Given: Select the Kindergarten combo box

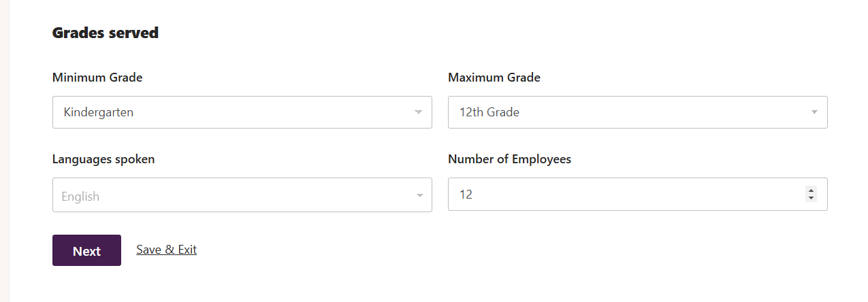Looking at the screenshot, I should point(242,112).
